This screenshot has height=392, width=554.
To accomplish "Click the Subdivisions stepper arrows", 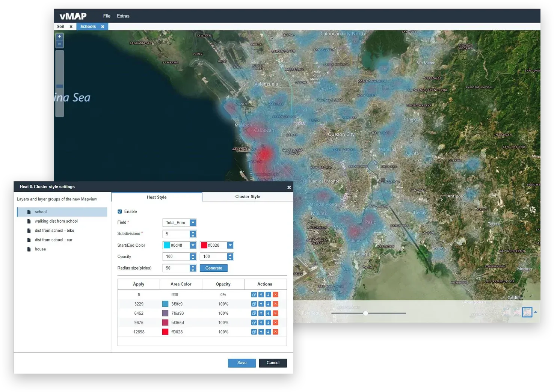I will [x=193, y=234].
